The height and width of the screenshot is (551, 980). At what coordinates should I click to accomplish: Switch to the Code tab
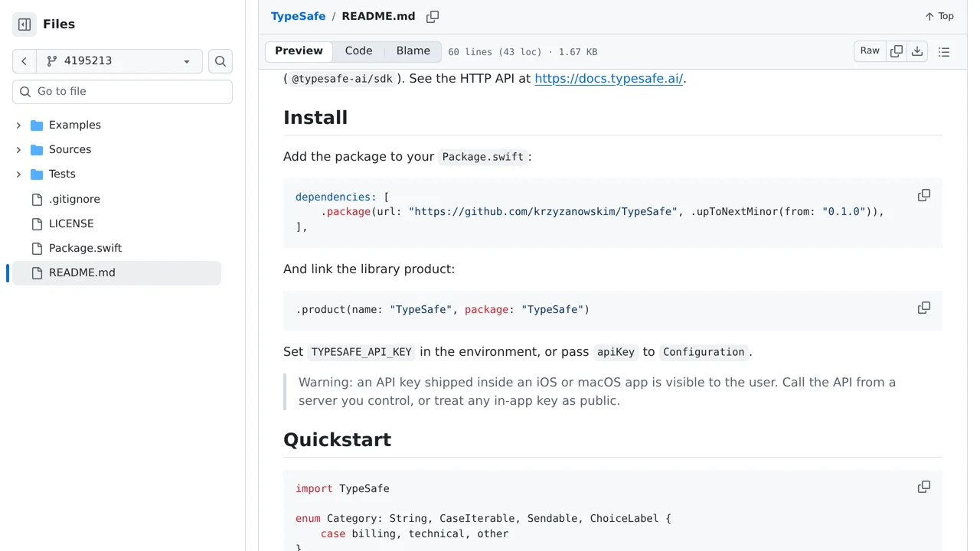tap(358, 51)
